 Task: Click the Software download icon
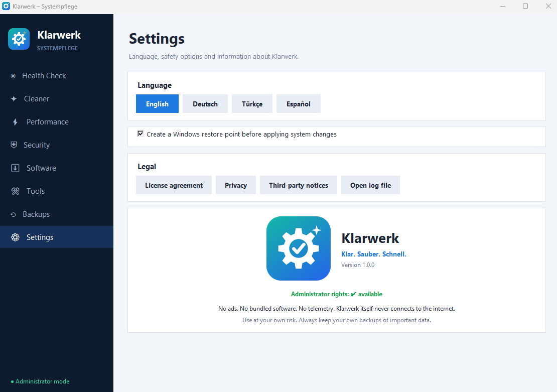[15, 168]
